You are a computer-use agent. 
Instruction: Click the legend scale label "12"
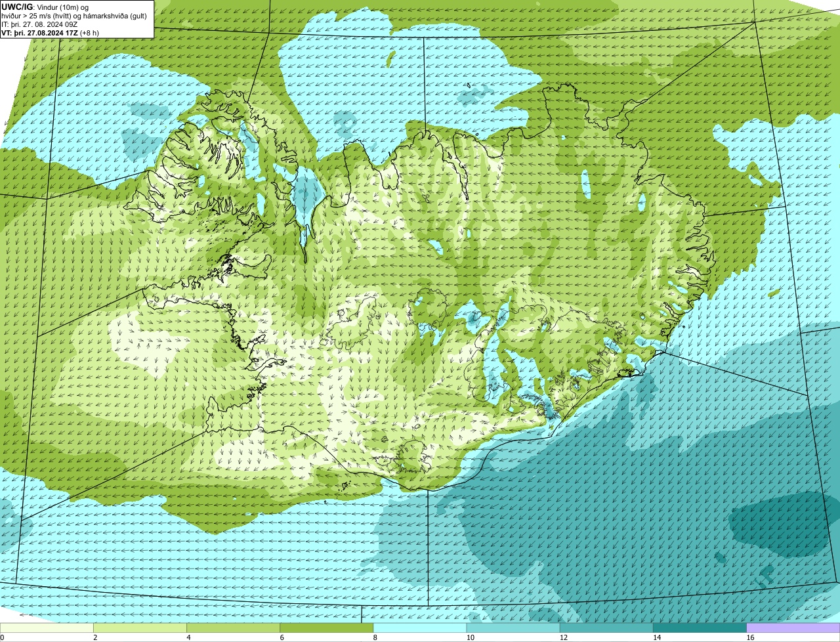point(564,637)
